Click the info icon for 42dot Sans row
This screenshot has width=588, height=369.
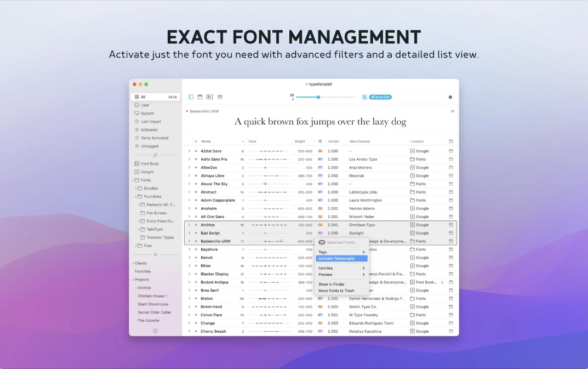click(x=451, y=151)
